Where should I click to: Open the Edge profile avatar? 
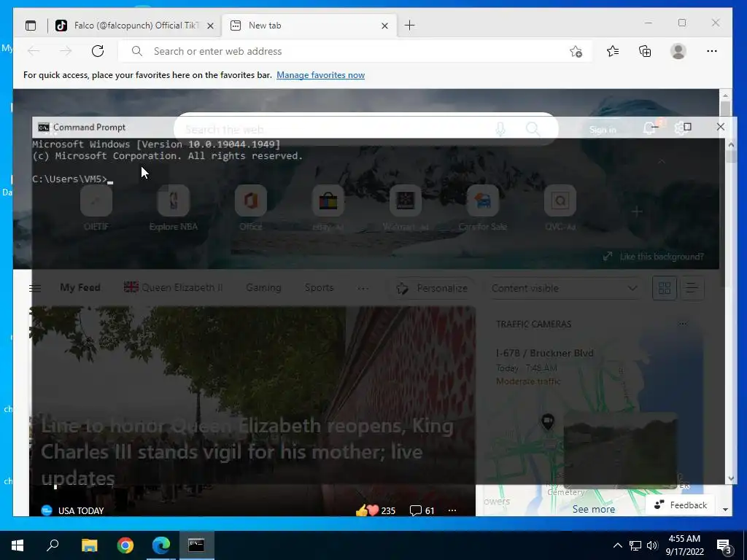coord(678,51)
